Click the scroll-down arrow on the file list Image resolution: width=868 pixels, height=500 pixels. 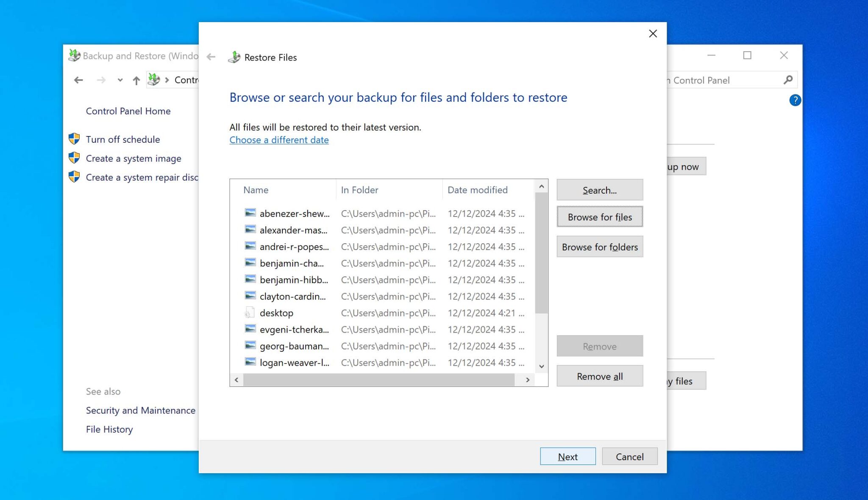[542, 366]
